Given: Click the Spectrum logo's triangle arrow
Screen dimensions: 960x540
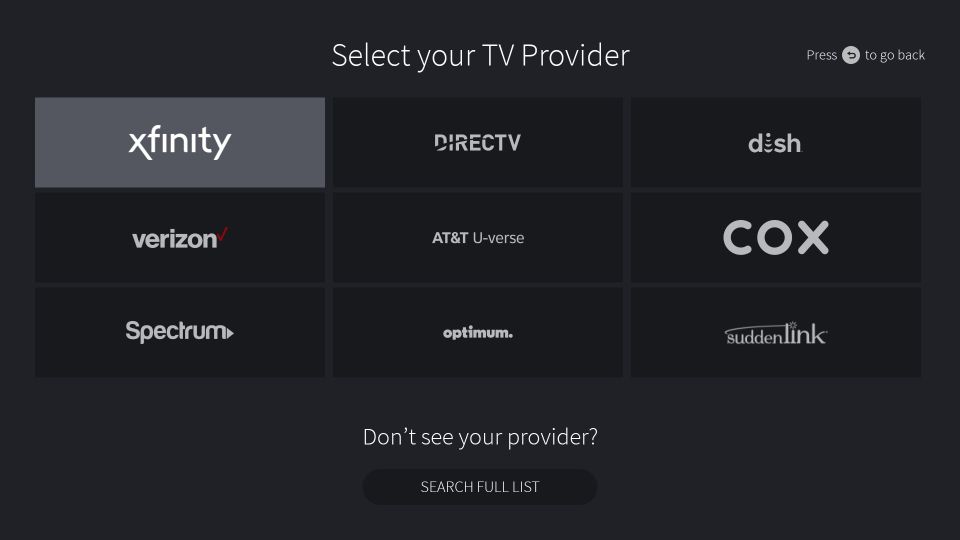Looking at the screenshot, I should (x=230, y=334).
